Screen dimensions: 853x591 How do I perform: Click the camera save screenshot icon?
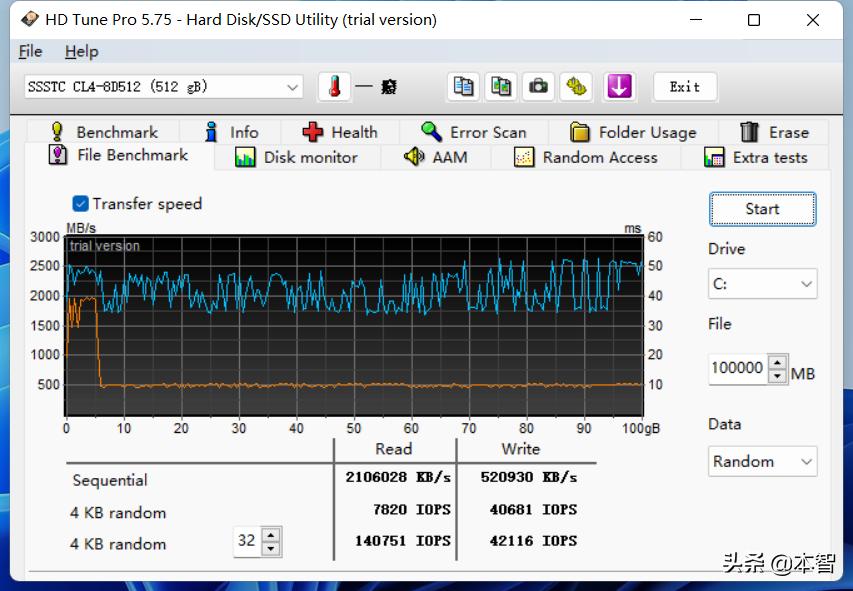point(538,87)
